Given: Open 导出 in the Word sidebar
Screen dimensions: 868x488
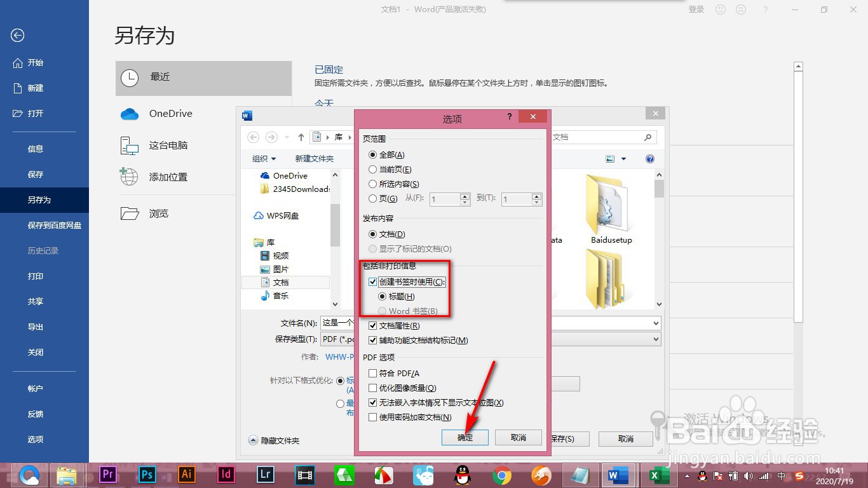Looking at the screenshot, I should click(x=44, y=327).
